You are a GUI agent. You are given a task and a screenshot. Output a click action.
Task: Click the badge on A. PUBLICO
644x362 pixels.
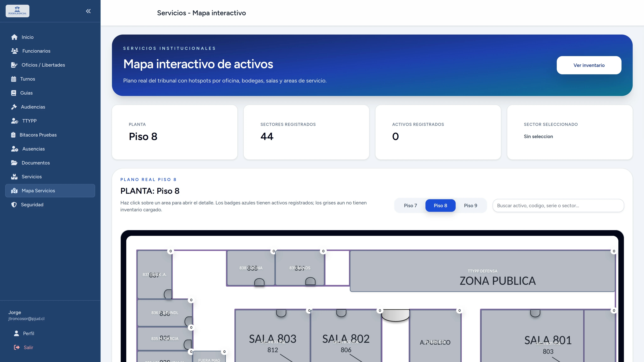click(x=460, y=310)
